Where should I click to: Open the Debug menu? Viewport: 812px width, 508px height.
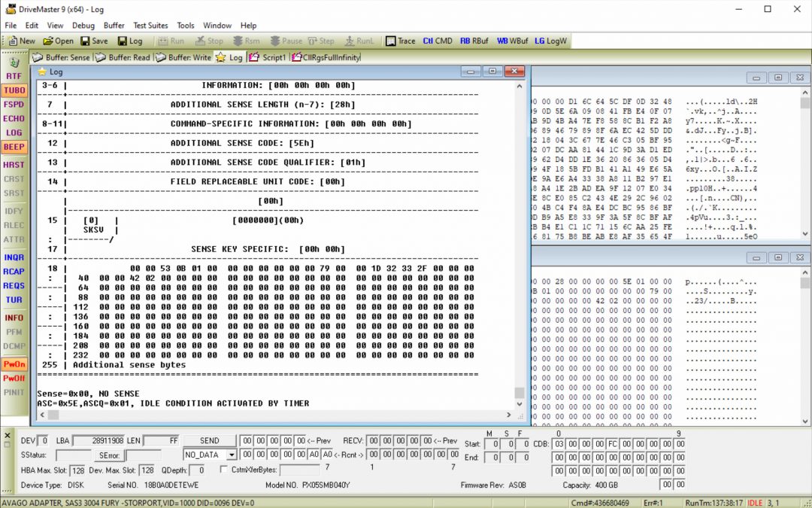coord(83,25)
